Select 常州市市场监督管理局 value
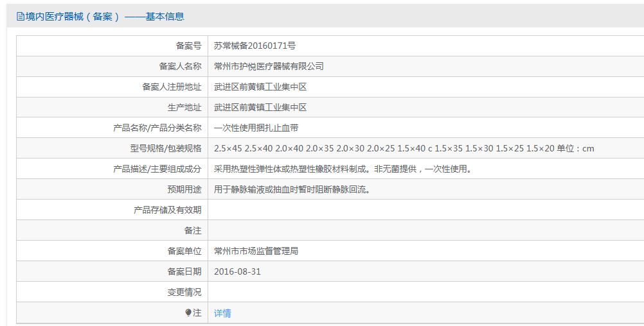644x326 pixels. [x=256, y=251]
